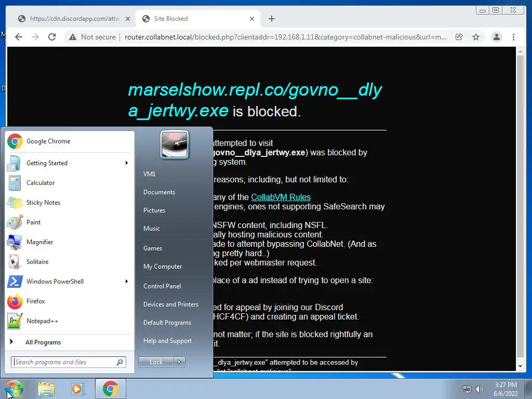Open My Computer
The width and height of the screenshot is (532, 399).
point(163,267)
